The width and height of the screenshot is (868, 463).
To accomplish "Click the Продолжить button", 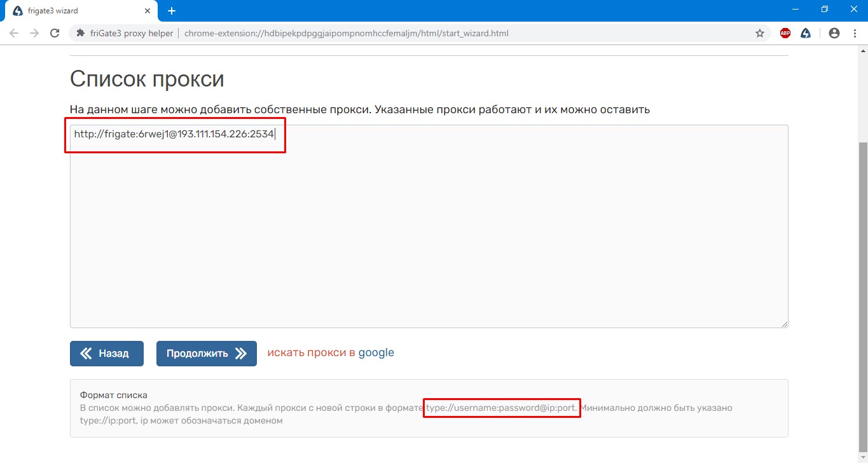I will tap(207, 354).
